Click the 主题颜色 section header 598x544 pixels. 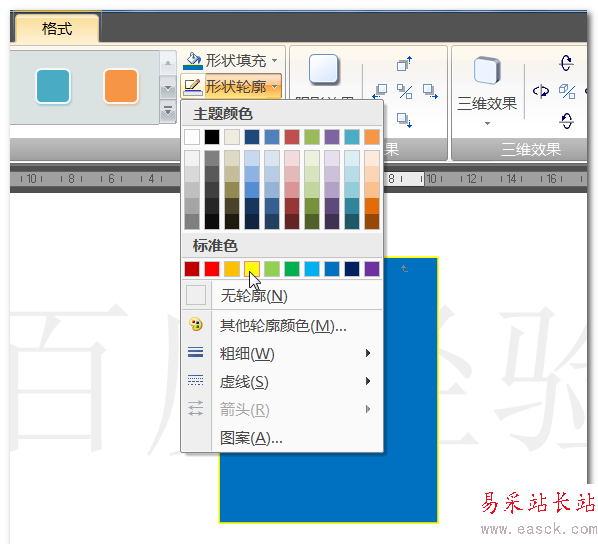[282, 114]
